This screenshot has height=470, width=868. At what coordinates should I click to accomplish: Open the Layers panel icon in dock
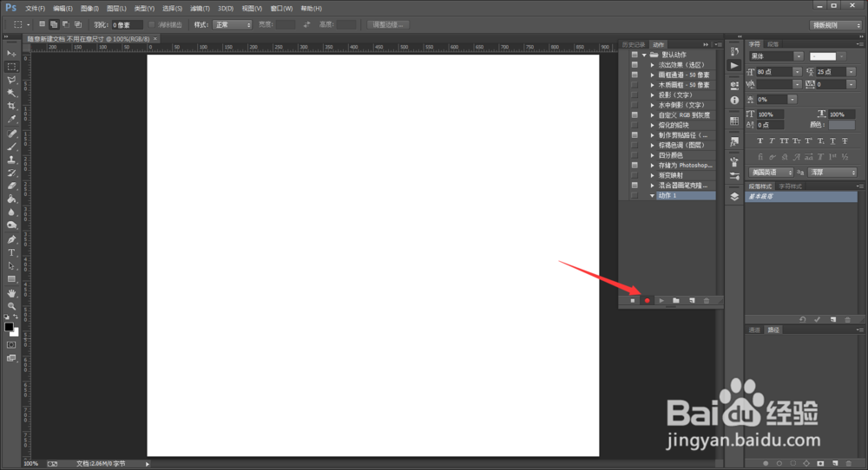coord(734,197)
